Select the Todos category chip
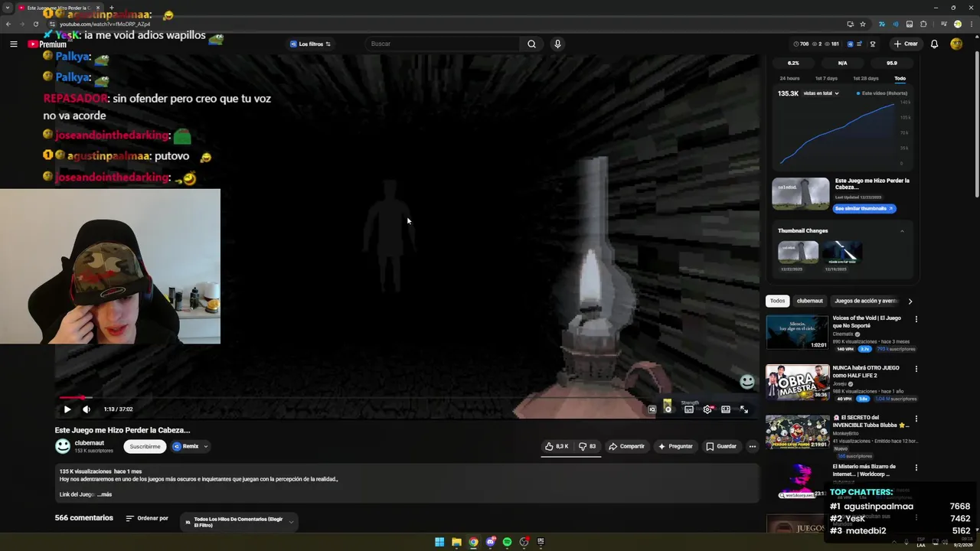Viewport: 980px width, 551px height. tap(777, 301)
